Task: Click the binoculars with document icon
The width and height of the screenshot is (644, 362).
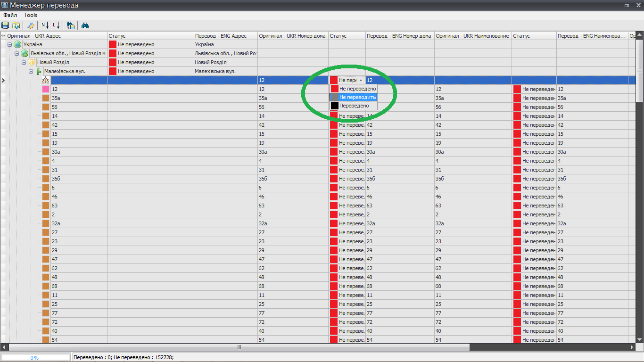Action: point(71,25)
